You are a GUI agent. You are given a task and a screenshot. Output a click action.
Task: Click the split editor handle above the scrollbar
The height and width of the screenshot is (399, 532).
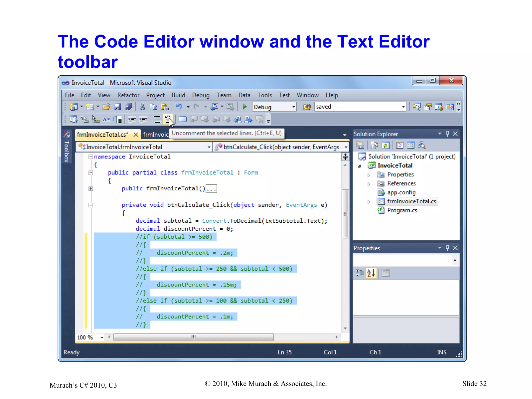coord(345,156)
